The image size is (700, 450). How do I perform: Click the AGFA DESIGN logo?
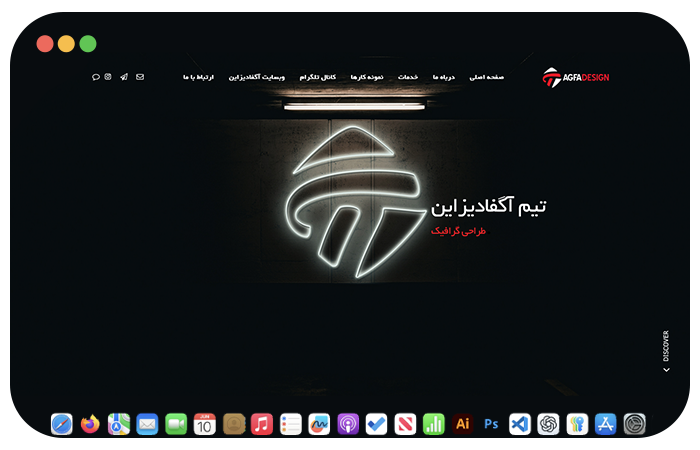[x=575, y=77]
